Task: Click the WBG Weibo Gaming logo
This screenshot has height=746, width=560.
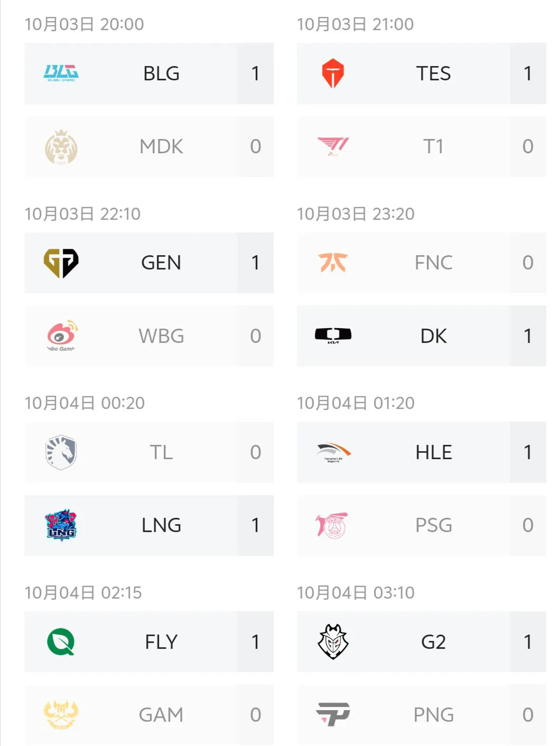Action: 62,335
